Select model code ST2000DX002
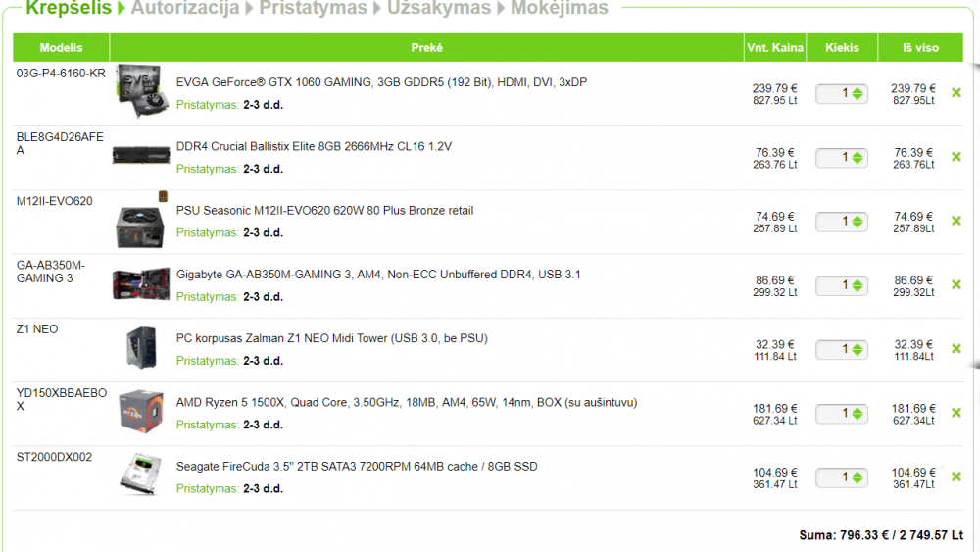 tap(54, 457)
